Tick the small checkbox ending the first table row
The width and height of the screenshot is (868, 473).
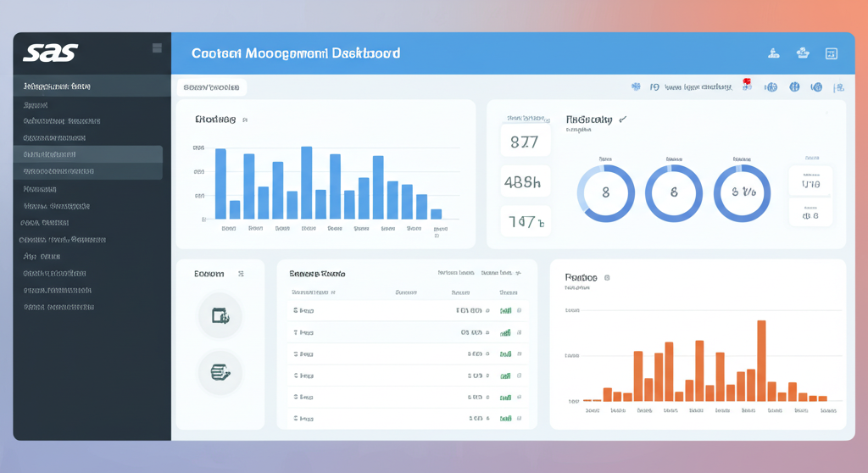[x=519, y=311]
